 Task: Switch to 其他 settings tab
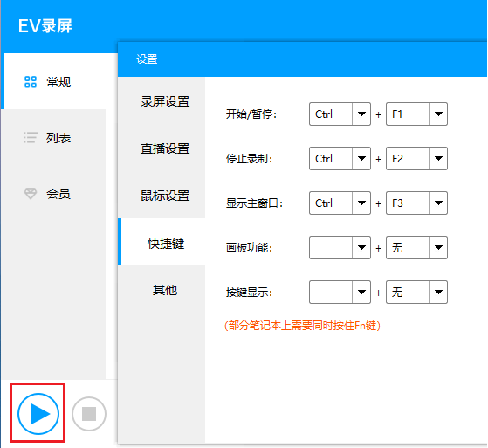(162, 290)
